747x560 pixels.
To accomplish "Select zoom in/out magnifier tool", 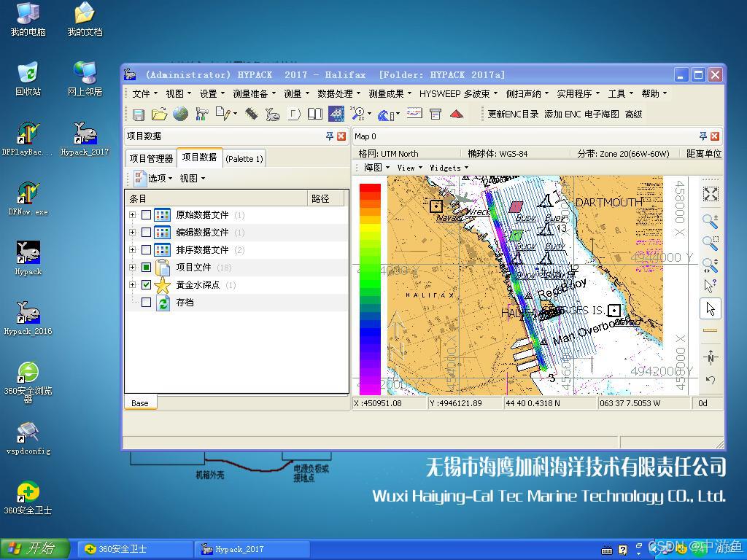I will [x=711, y=221].
